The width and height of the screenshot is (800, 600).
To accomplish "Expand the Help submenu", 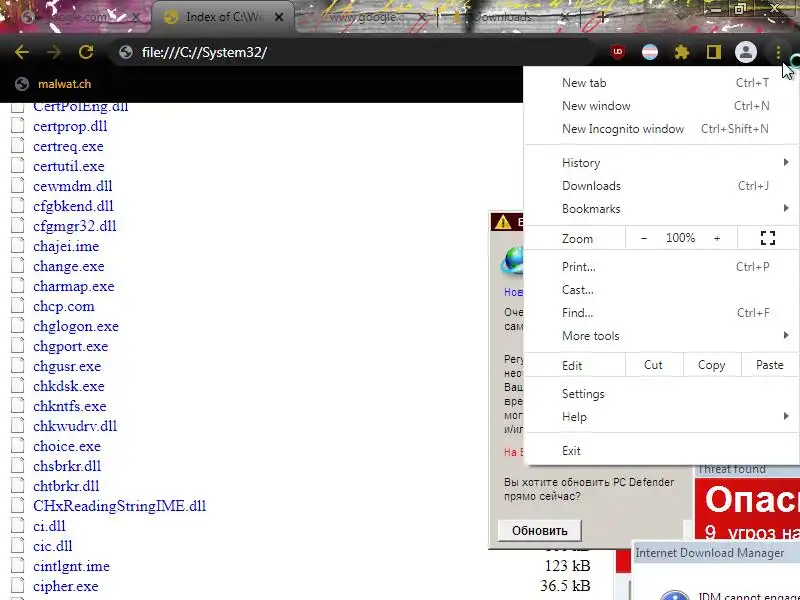I will click(662, 417).
